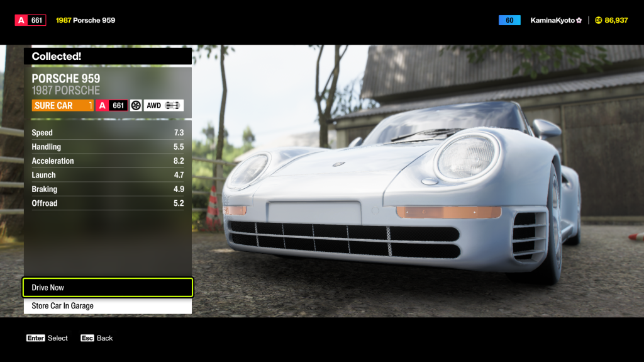
Task: Click the CR credits coin icon
Action: (599, 20)
